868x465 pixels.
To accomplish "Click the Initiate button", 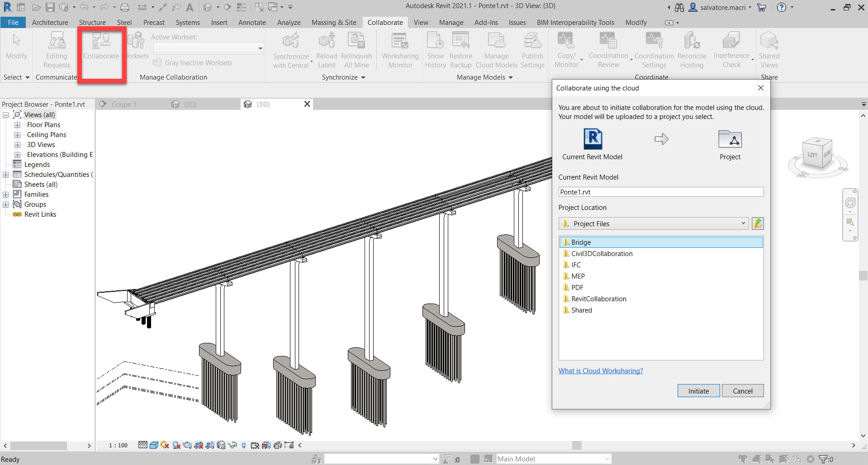I will point(698,391).
